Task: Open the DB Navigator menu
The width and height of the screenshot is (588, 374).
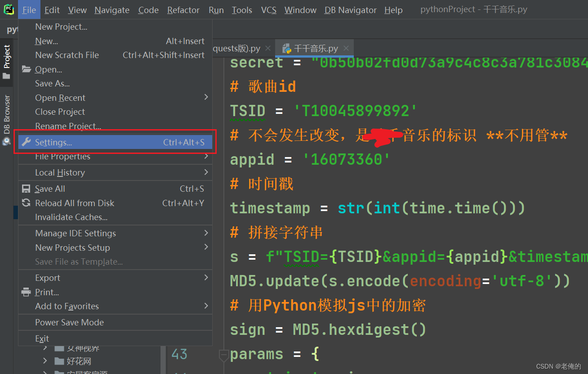Action: pos(351,10)
